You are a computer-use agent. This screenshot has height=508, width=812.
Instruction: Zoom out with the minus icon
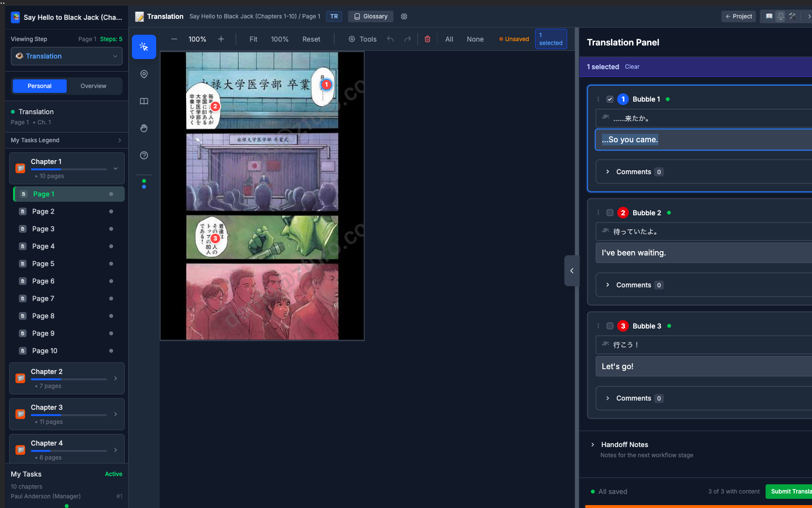click(x=174, y=39)
